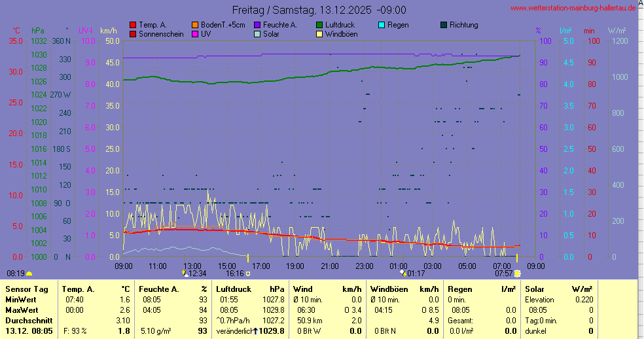The height and width of the screenshot is (339, 644).
Task: Click the 12:34 time marker below chart
Action: tap(196, 273)
